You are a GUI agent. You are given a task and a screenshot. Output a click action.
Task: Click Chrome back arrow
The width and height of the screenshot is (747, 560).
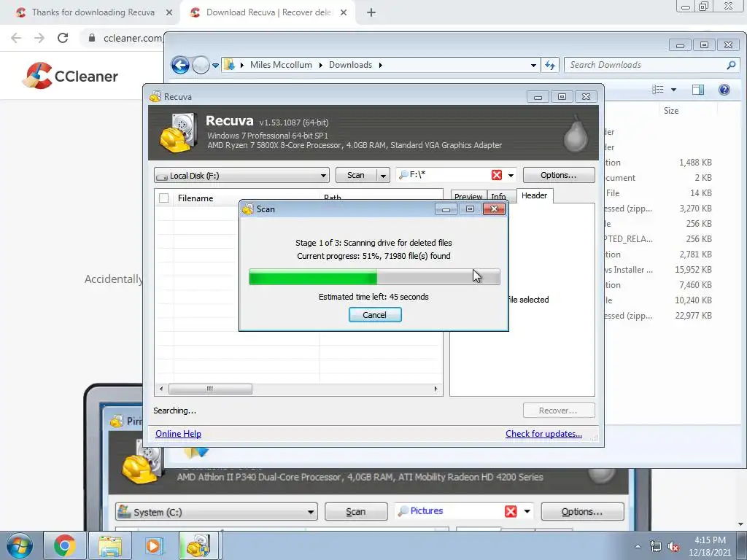tap(16, 38)
